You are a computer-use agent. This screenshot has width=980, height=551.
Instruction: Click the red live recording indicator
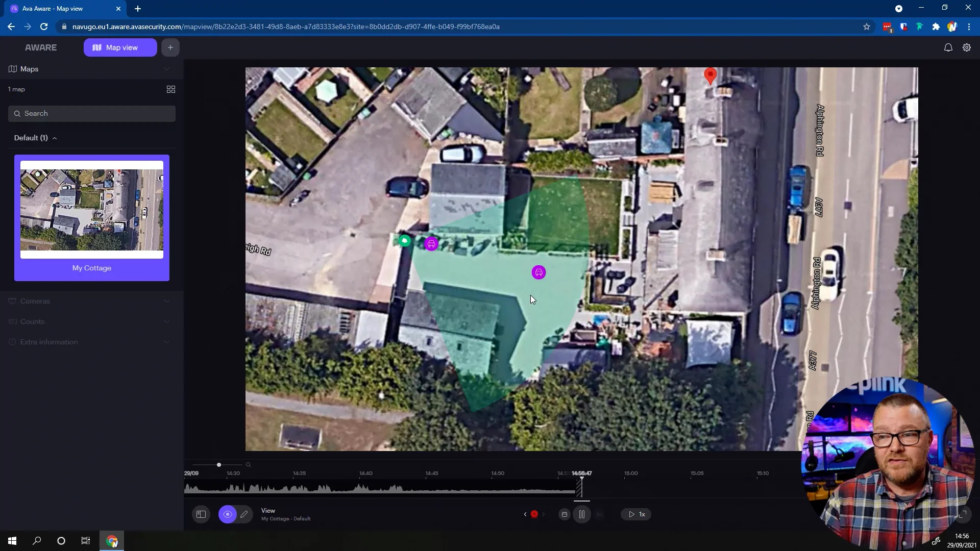tap(534, 514)
